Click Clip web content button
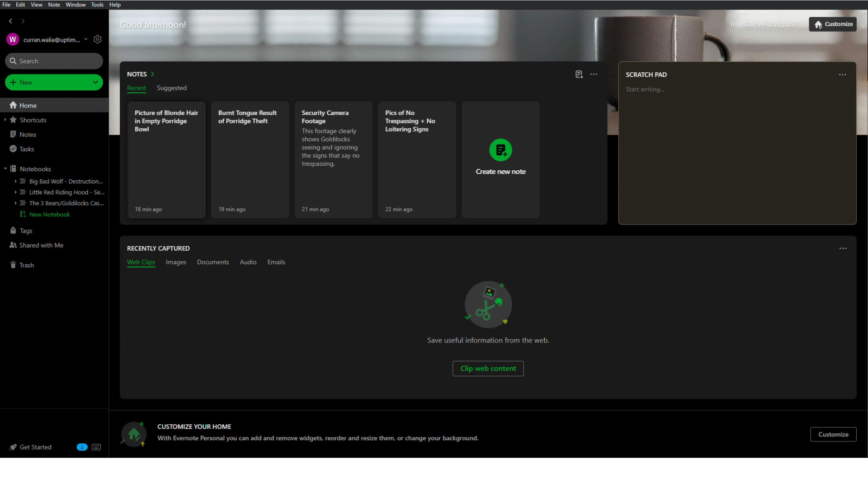Screen dimensions: 868x488 click(x=488, y=368)
